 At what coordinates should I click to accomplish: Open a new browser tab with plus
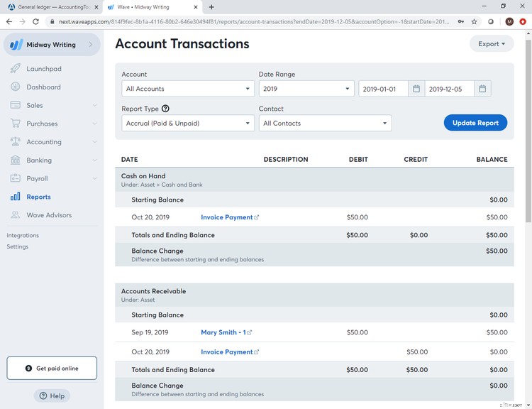[211, 7]
